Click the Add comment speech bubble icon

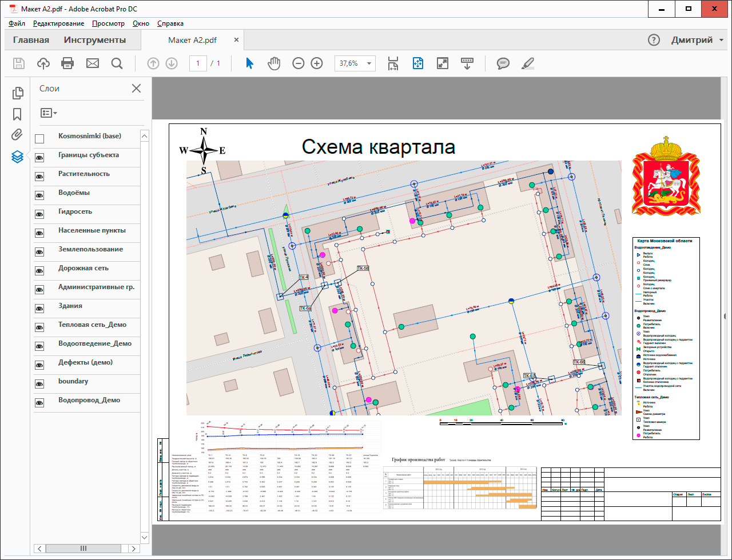click(x=503, y=63)
